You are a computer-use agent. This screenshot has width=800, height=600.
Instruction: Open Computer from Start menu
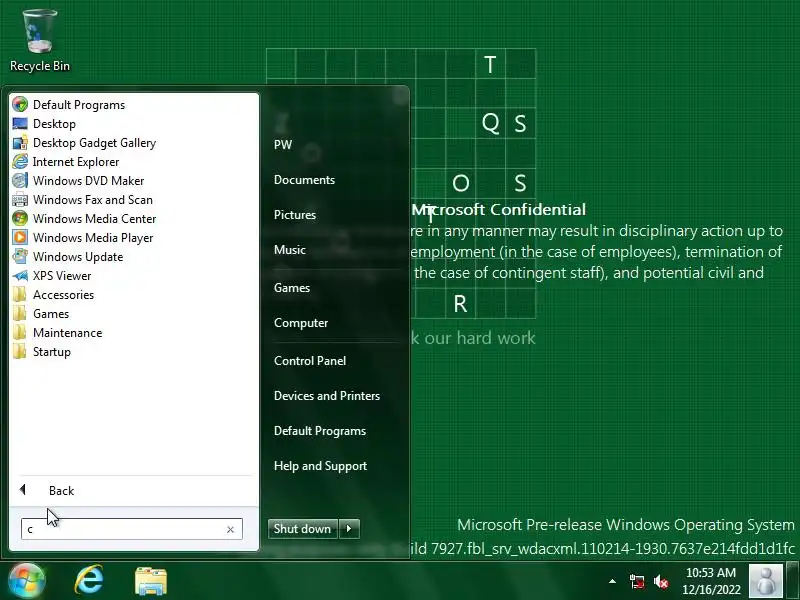click(301, 323)
